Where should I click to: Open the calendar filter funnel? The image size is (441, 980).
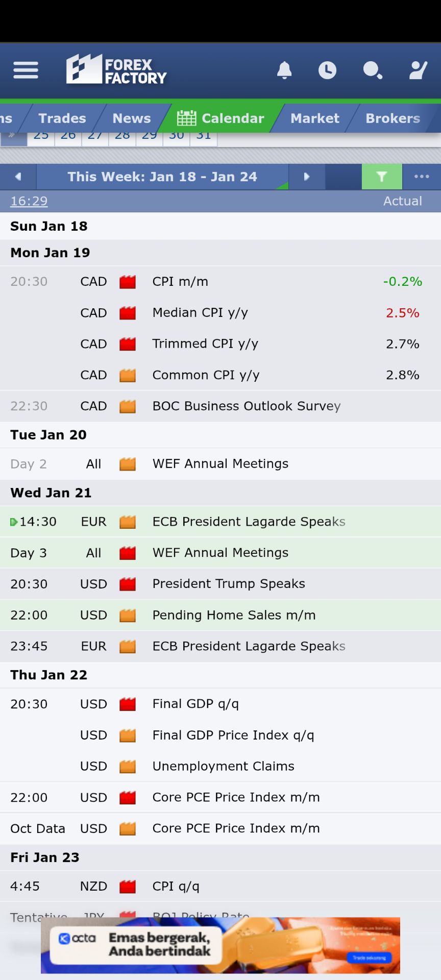click(382, 177)
